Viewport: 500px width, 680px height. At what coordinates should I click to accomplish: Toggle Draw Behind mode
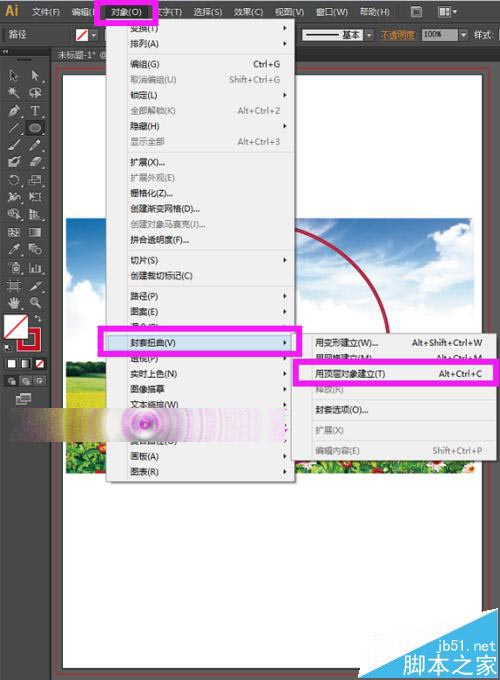click(x=26, y=381)
